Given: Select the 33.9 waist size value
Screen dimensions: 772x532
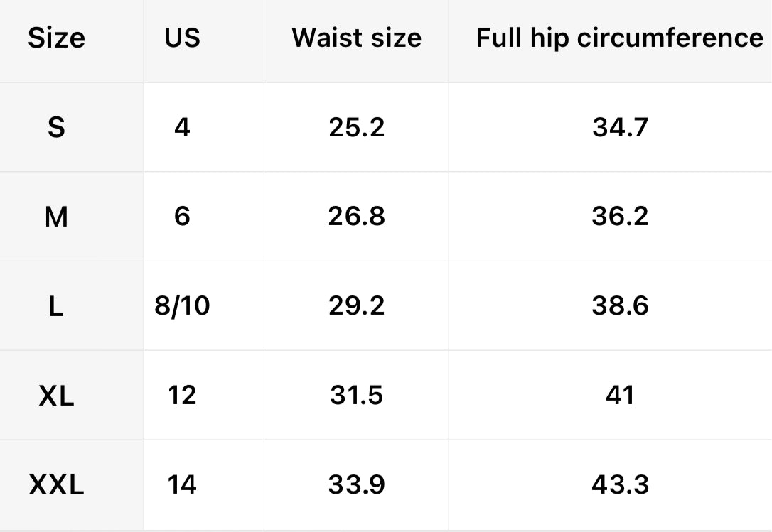Looking at the screenshot, I should (356, 485).
